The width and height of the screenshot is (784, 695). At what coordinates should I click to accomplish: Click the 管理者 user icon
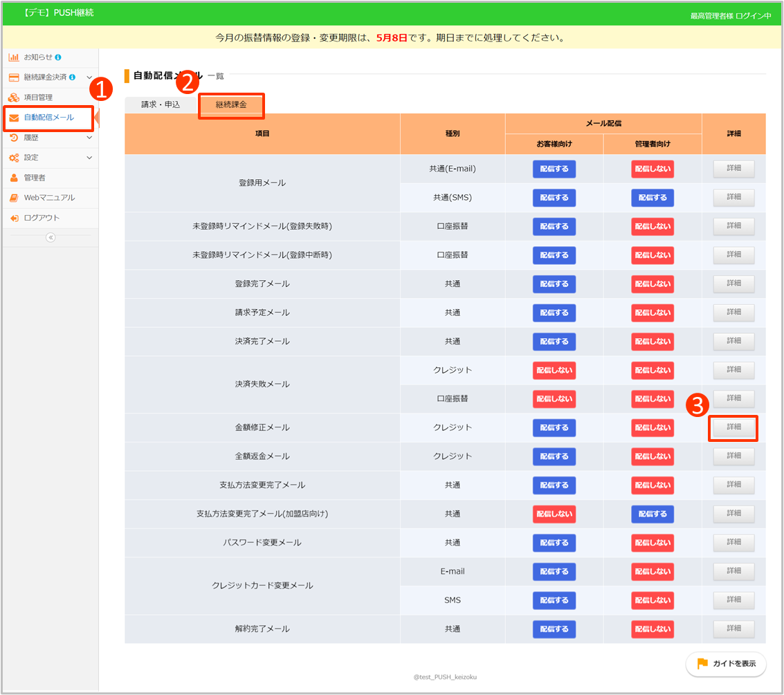coord(14,178)
